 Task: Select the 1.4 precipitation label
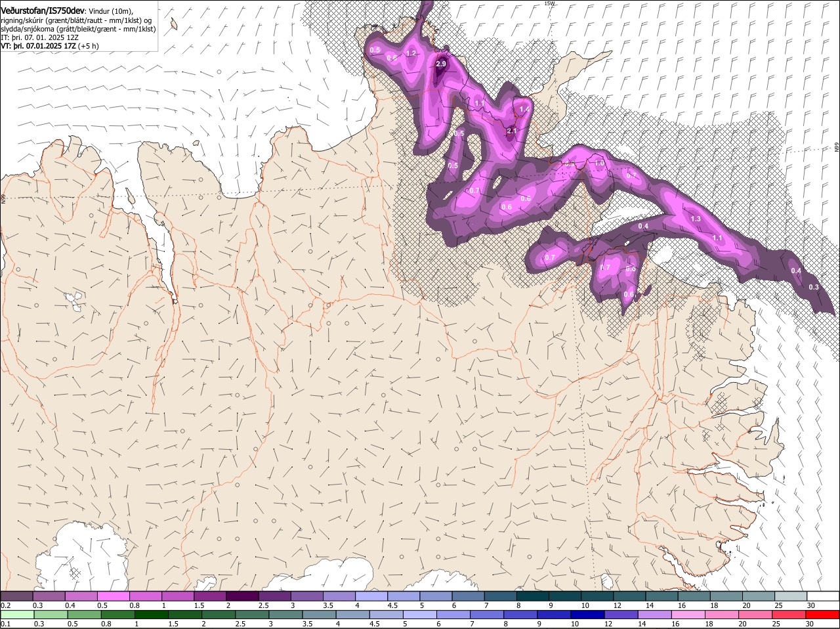tap(524, 109)
